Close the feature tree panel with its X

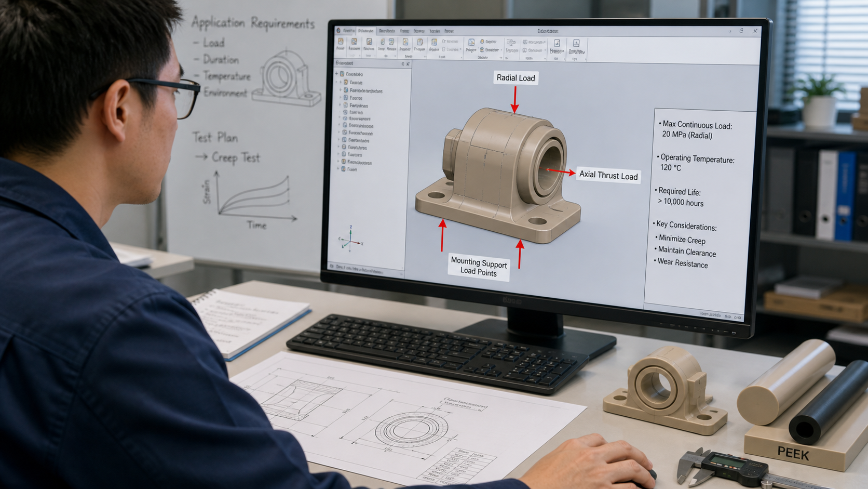(408, 64)
